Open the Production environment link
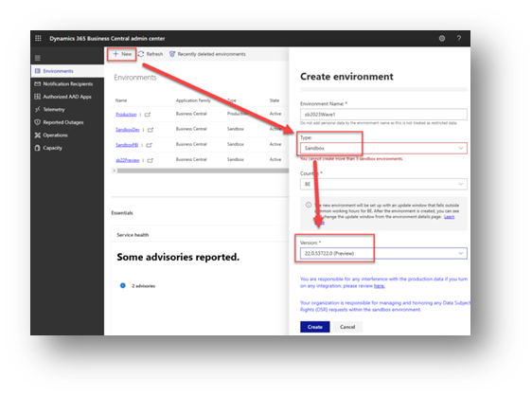This screenshot has height=397, width=532. coord(126,115)
